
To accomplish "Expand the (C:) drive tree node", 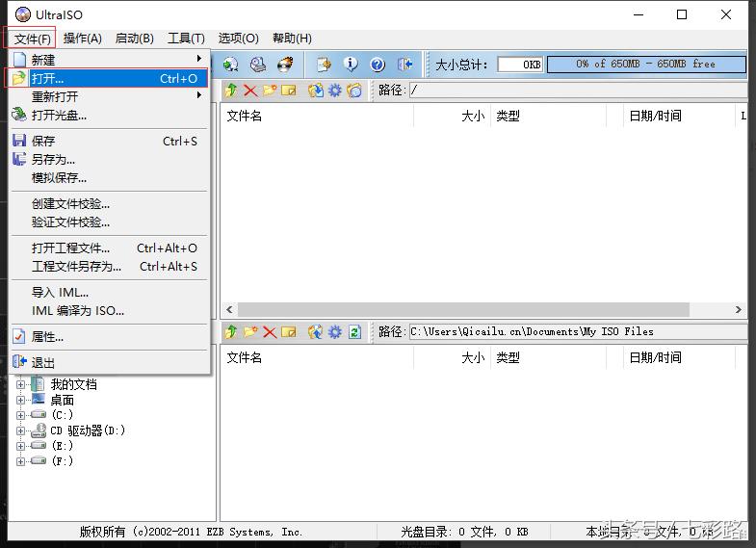I will pyautogui.click(x=21, y=415).
